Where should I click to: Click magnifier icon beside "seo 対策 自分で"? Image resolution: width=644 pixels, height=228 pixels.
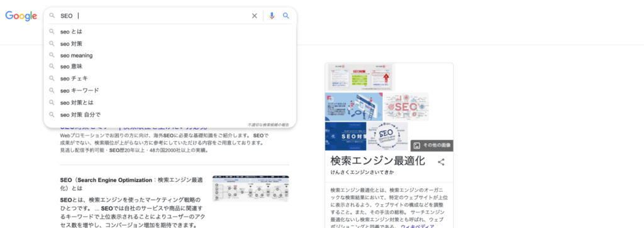tap(52, 114)
